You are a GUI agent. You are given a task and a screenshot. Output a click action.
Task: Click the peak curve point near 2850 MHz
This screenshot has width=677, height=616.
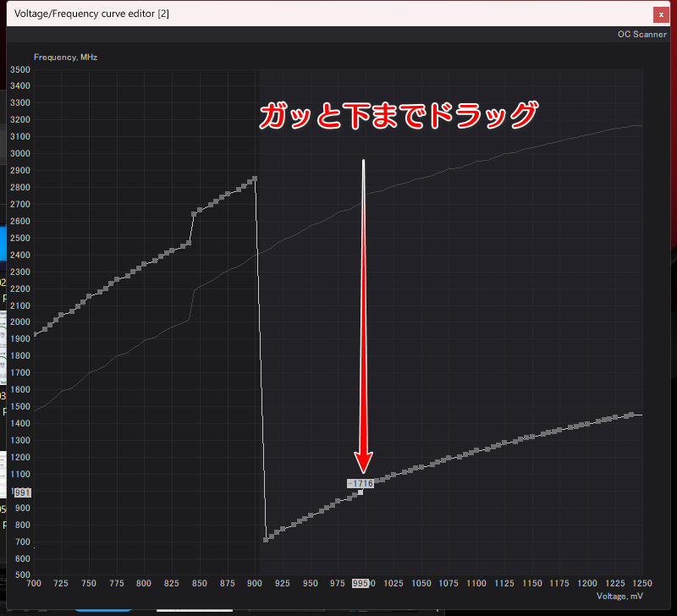point(254,179)
